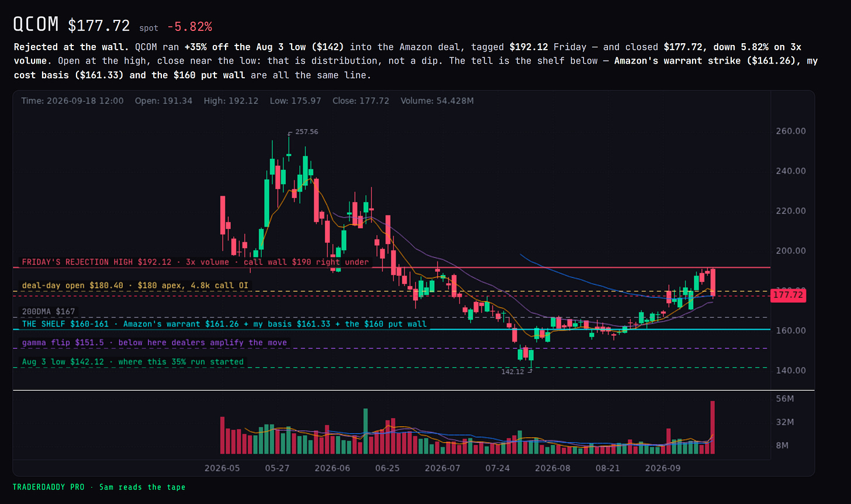Click the "deal-day open $180.40" annotation label
The width and height of the screenshot is (851, 504).
(135, 286)
